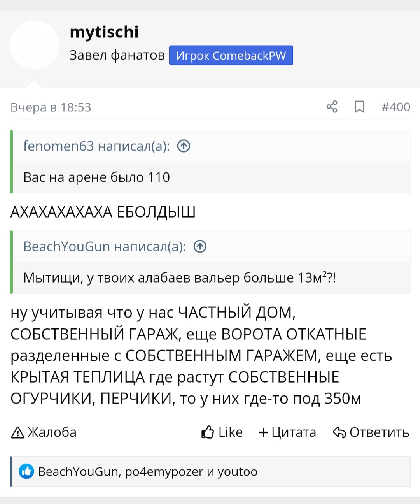Viewport: 420px width, 504px height.
Task: Click the report warning triangle icon
Action: (17, 432)
